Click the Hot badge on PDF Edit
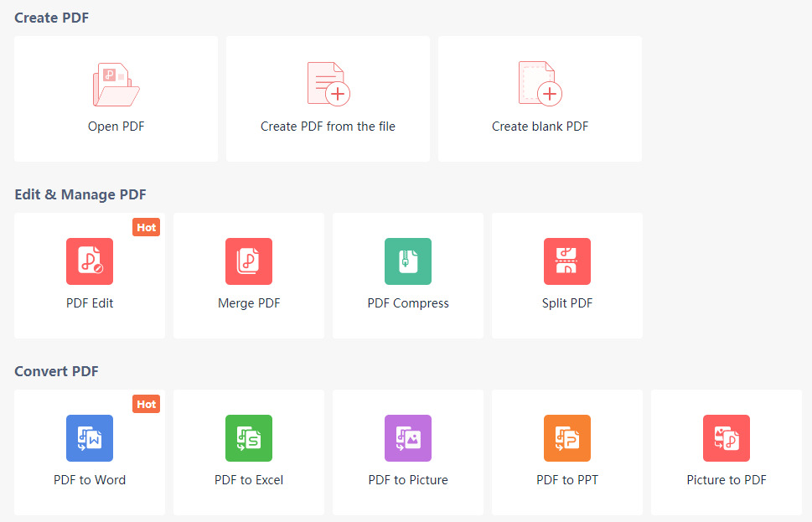 146,227
